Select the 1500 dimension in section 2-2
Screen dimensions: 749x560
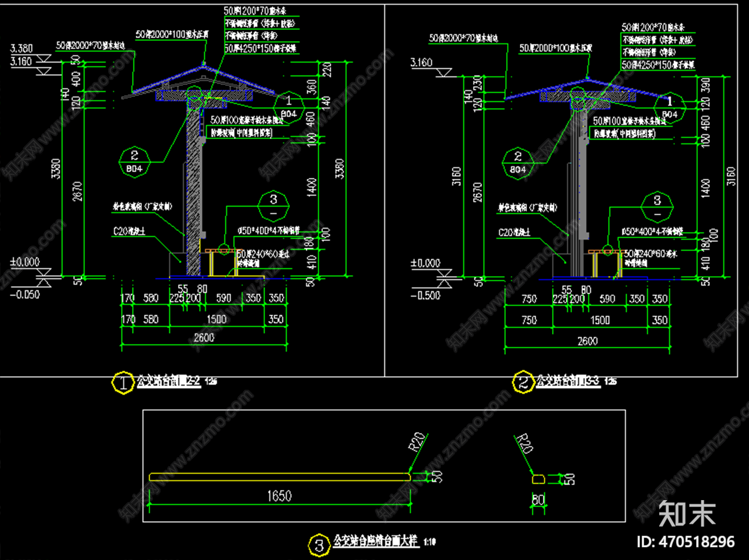click(217, 320)
